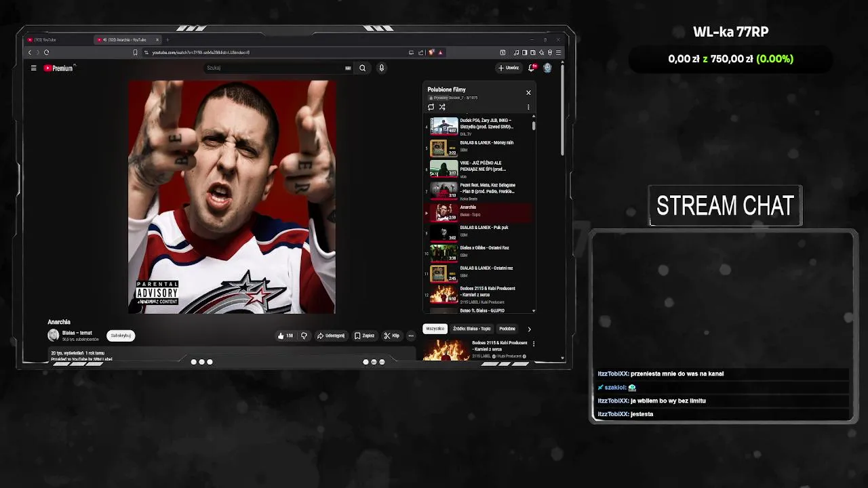Screen dimensions: 868x488
Task: Start voice search with the microphone
Action: [x=381, y=68]
